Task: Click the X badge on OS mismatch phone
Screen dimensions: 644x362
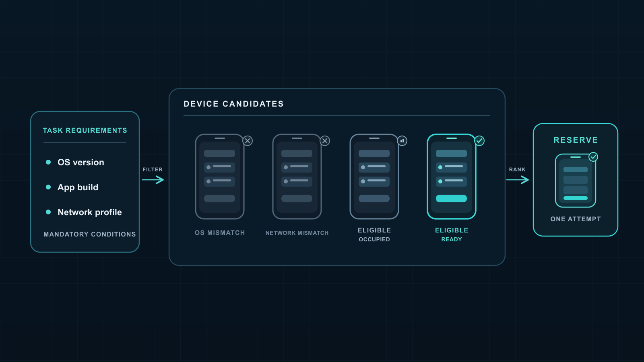Action: 248,141
